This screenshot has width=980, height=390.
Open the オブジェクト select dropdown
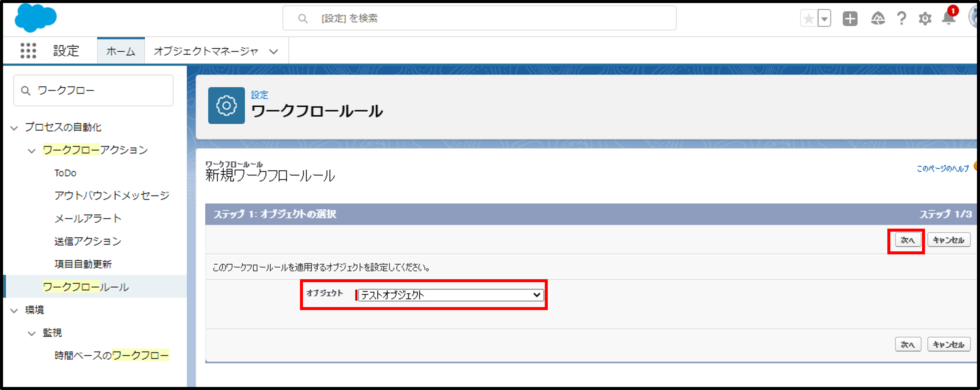[x=451, y=295]
